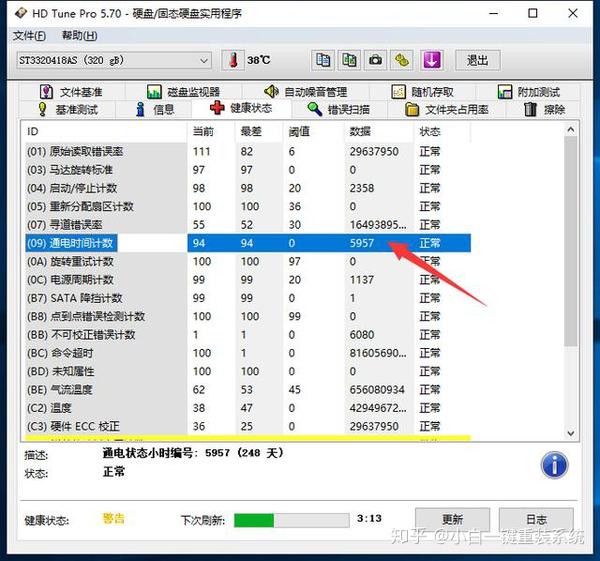Image resolution: width=600 pixels, height=561 pixels.
Task: Select the (B8) 点到点错误检测计数 row
Action: (248, 316)
